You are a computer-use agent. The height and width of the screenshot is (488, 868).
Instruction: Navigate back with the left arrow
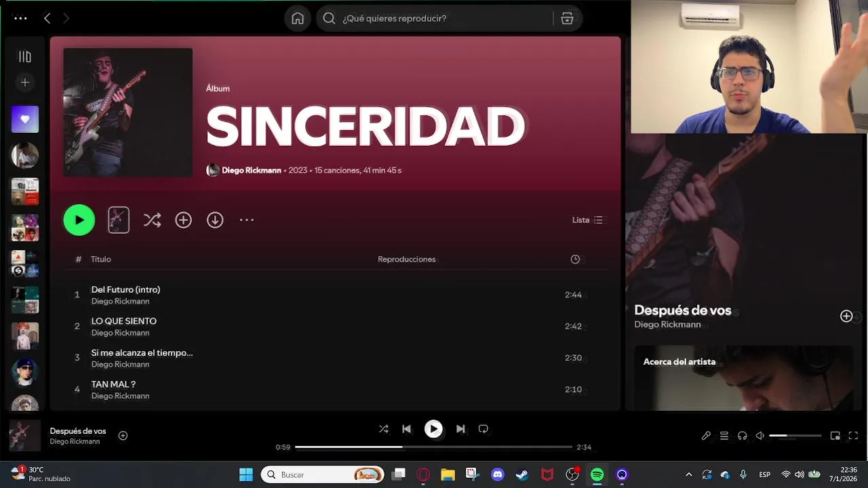pyautogui.click(x=47, y=18)
